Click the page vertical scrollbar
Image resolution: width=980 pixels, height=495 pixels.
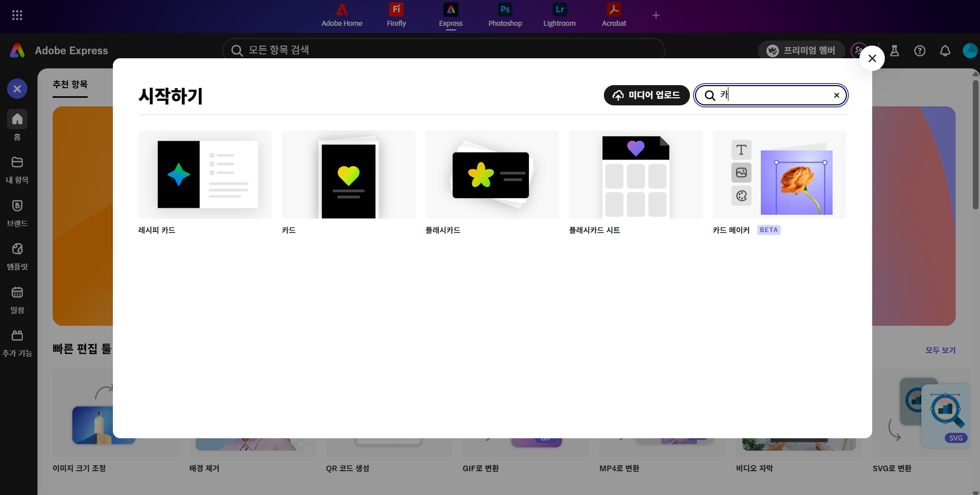[x=975, y=144]
